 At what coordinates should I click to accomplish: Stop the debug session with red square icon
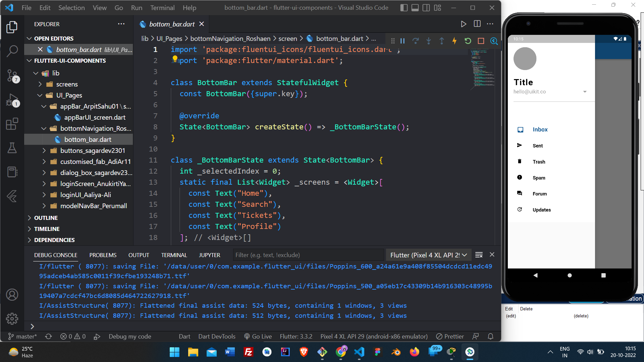click(481, 41)
